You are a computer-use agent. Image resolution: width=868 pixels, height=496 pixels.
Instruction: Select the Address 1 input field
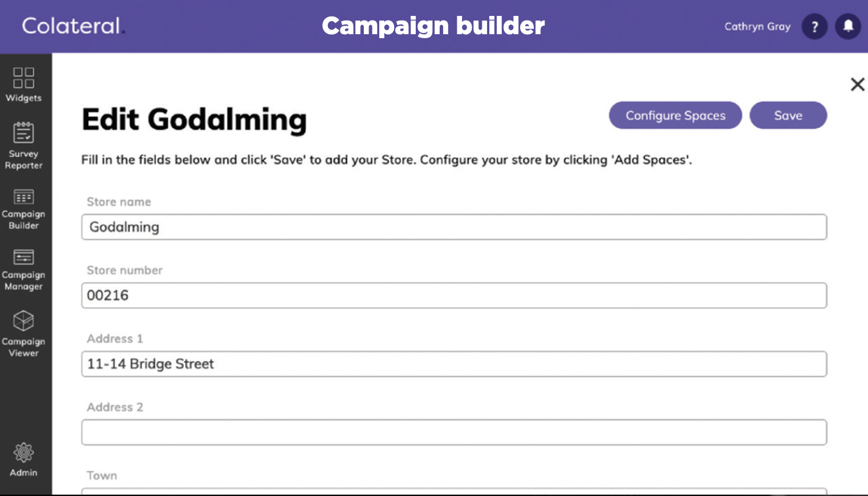click(x=454, y=364)
